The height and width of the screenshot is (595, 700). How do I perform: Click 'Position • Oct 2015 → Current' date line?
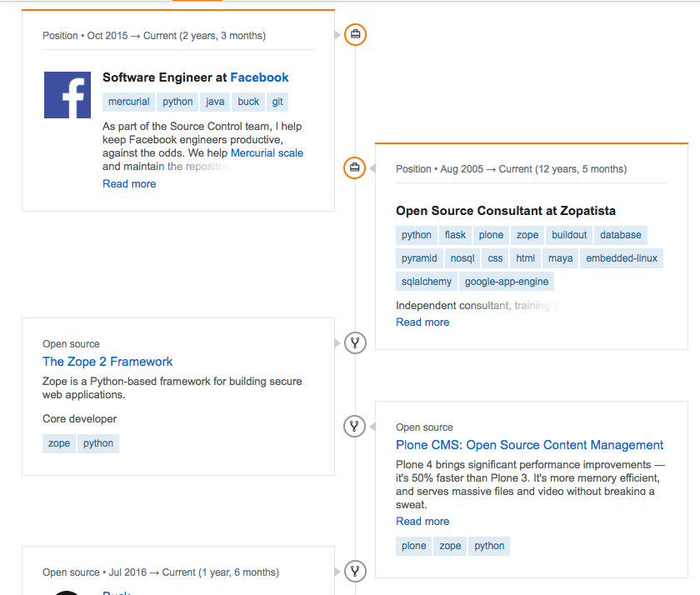click(x=154, y=36)
